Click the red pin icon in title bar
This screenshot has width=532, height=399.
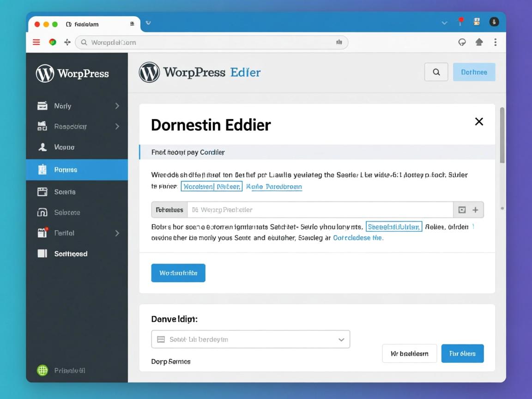(x=460, y=22)
